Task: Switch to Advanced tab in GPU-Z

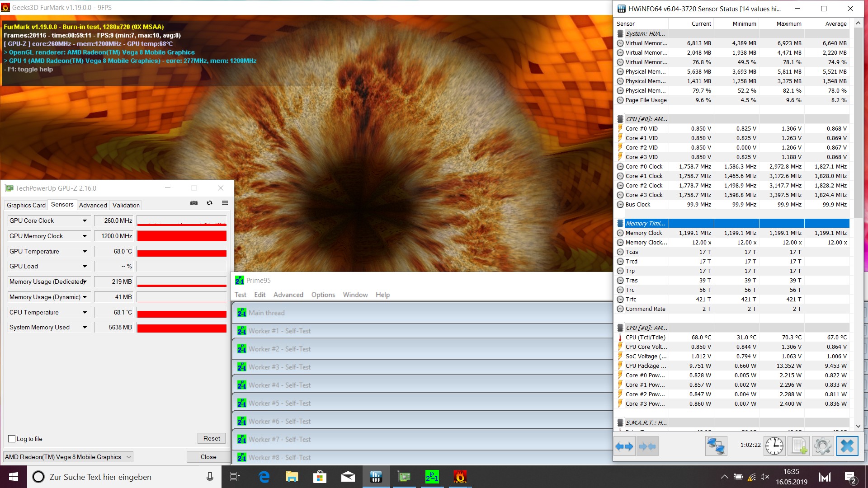Action: [x=93, y=205]
